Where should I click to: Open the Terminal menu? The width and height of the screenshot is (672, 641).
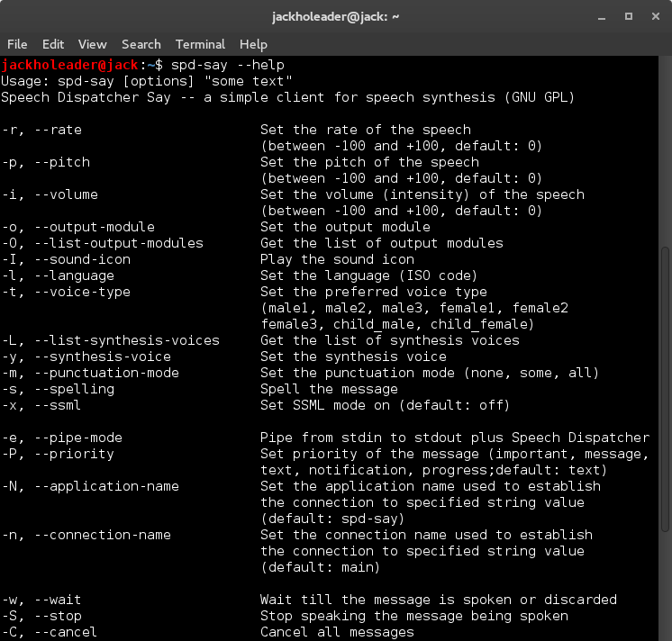[x=200, y=44]
